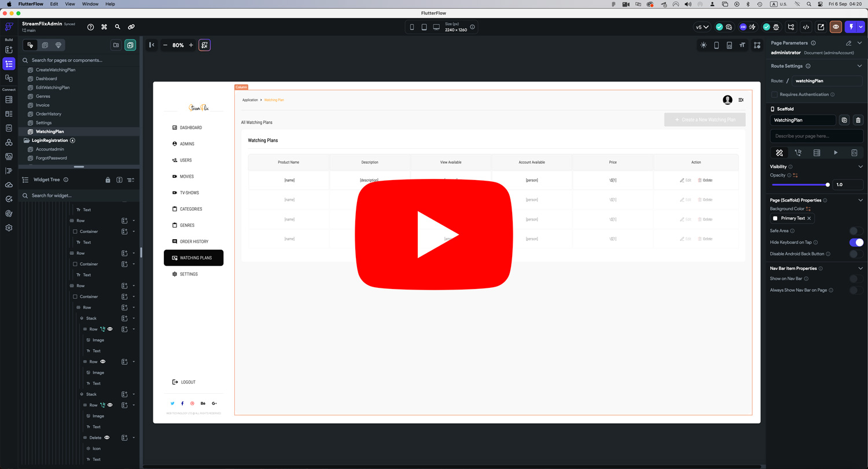Toggle visibility eye on the Delete widget row
This screenshot has width=868, height=469.
(107, 438)
